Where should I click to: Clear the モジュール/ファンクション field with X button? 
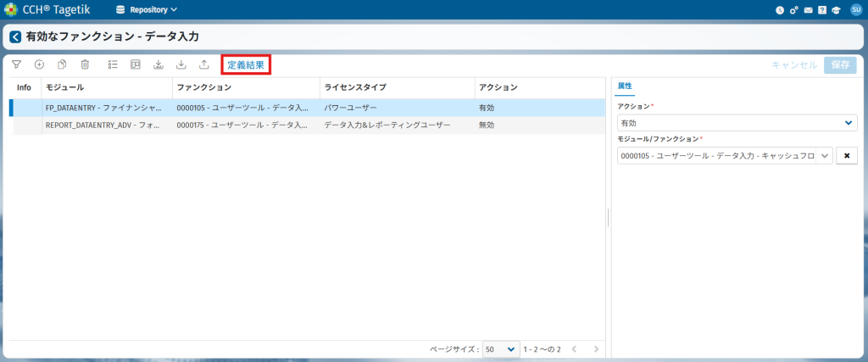[847, 156]
